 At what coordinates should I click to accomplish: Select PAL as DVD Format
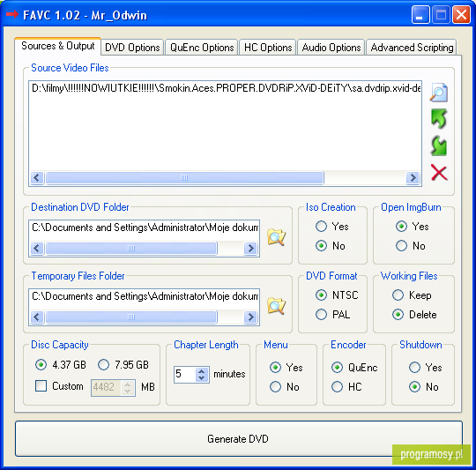tap(321, 314)
